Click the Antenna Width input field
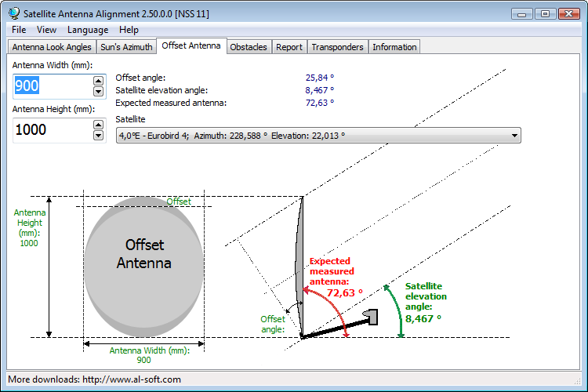 [51, 85]
